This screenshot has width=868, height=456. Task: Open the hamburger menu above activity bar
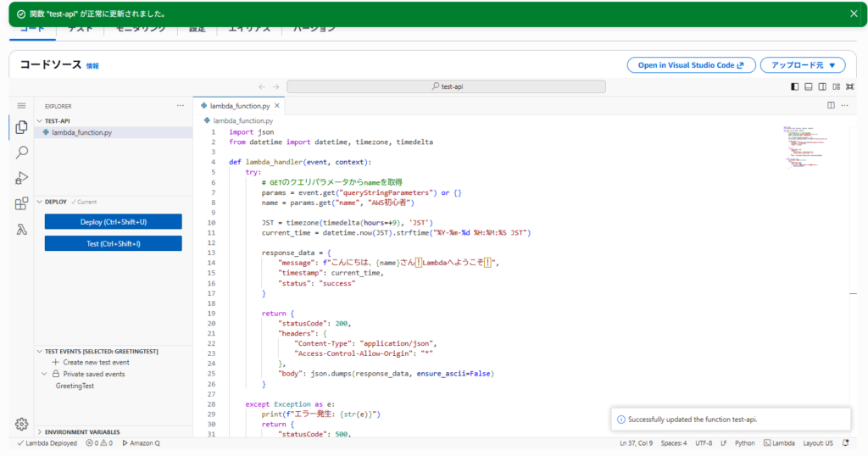pyautogui.click(x=21, y=106)
